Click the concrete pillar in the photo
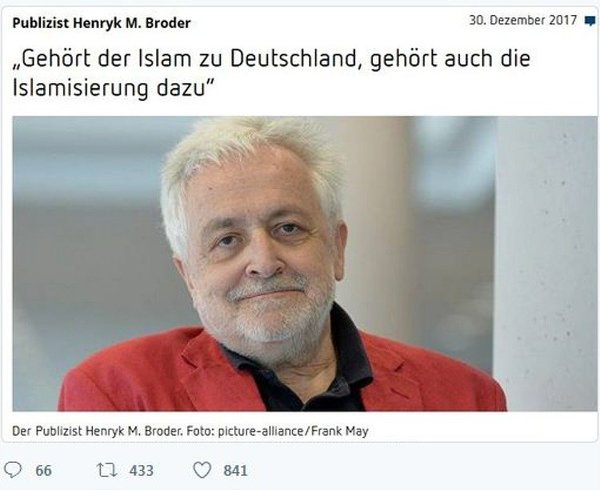 (x=545, y=264)
